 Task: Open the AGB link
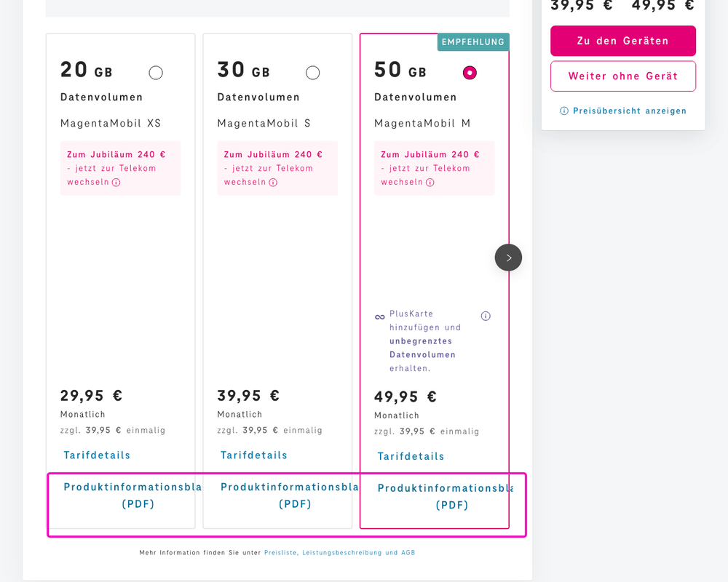click(408, 552)
